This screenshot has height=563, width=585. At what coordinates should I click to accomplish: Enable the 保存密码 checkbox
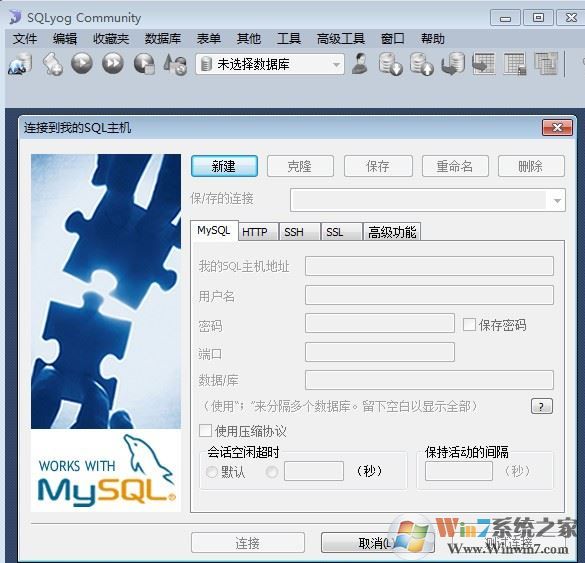click(x=469, y=325)
